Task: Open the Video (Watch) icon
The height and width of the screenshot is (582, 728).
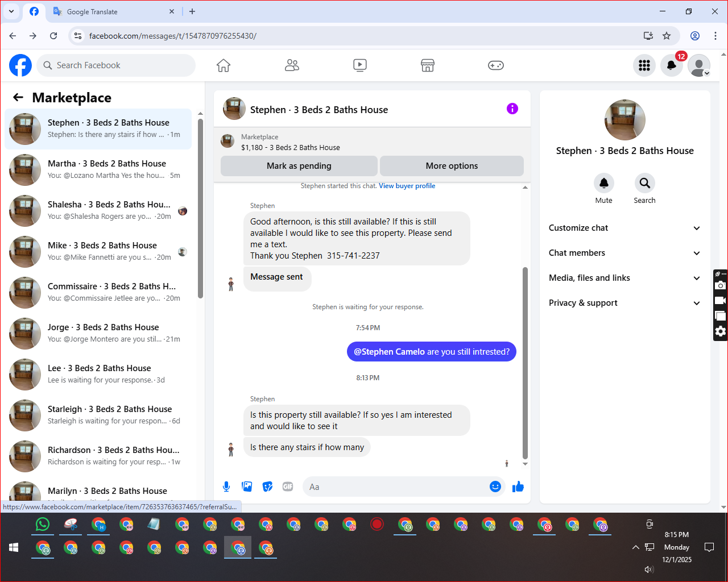Action: pyautogui.click(x=360, y=65)
